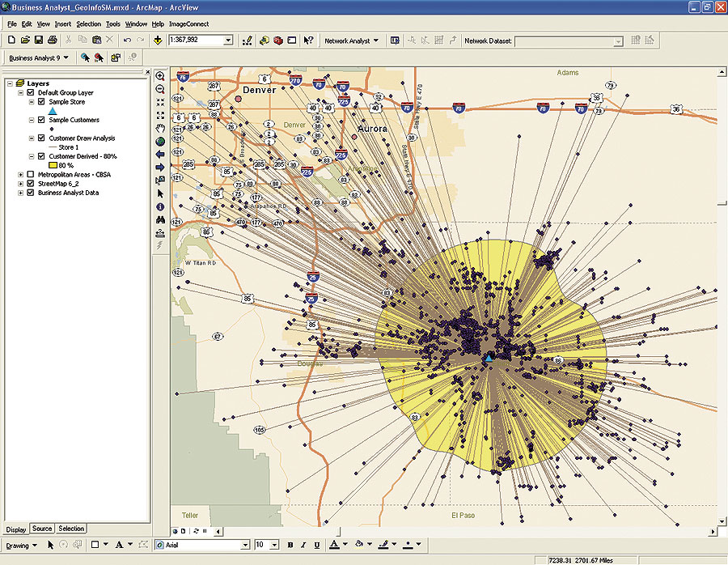Screen dimensions: 728x565
Task: Click the font color A button
Action: click(334, 545)
